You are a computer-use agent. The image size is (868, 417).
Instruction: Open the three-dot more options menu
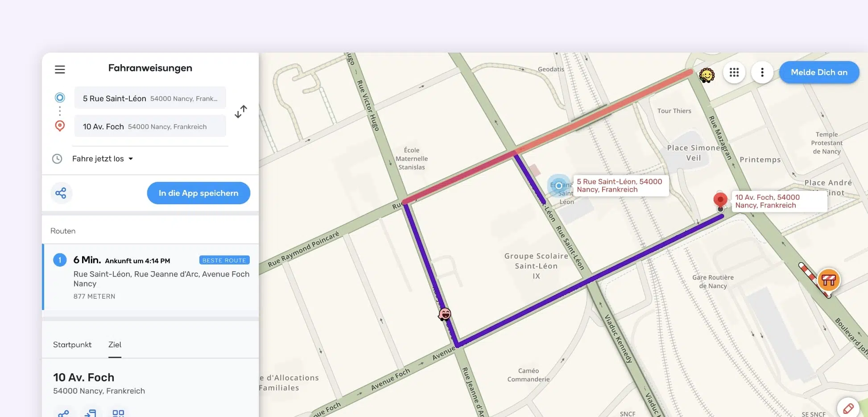pyautogui.click(x=762, y=72)
